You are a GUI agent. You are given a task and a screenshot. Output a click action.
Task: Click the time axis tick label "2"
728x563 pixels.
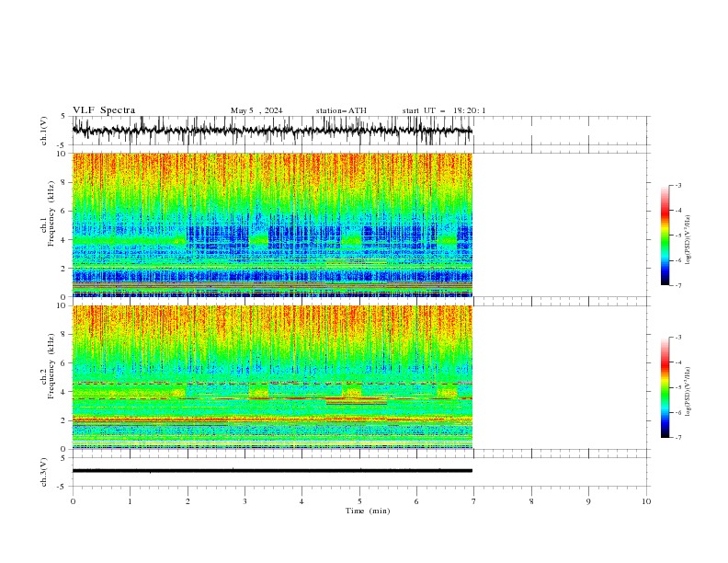[x=188, y=501]
